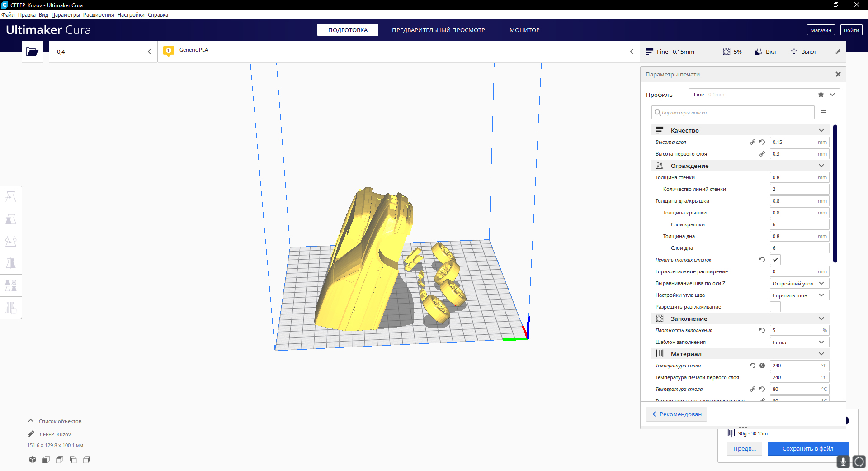Click the Количество линий стенки value field
868x471 pixels.
point(799,189)
